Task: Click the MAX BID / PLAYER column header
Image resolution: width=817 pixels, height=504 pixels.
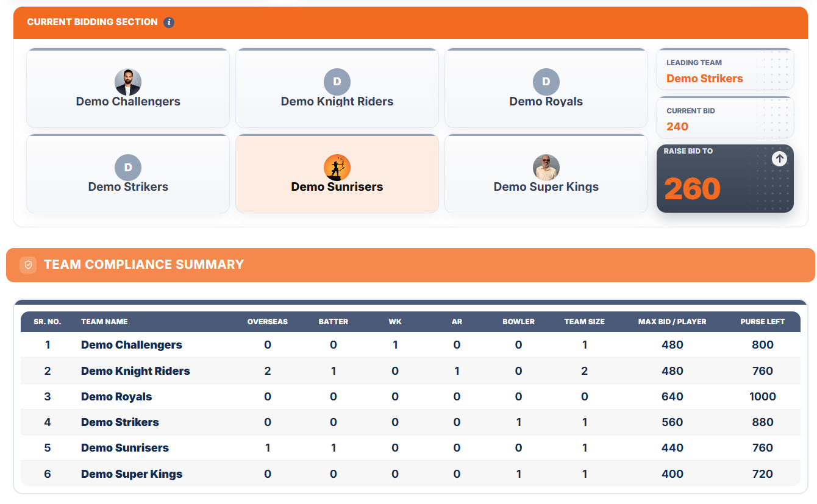Action: point(673,322)
